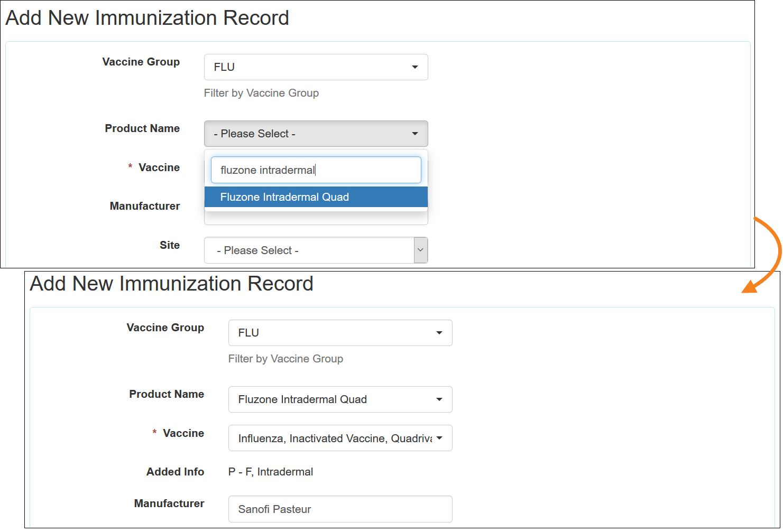Viewport: 783px width, 532px height.
Task: Open Product Name dropdown showing Fluzone Intradermal Quad
Action: [x=340, y=399]
